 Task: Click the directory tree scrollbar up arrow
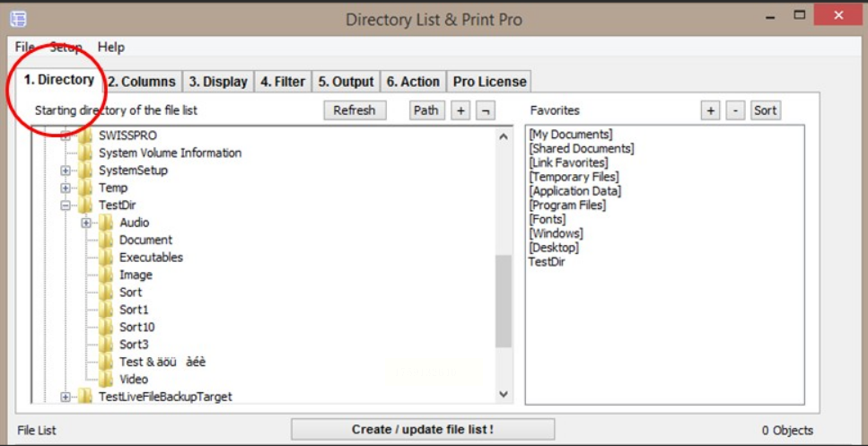(x=504, y=136)
